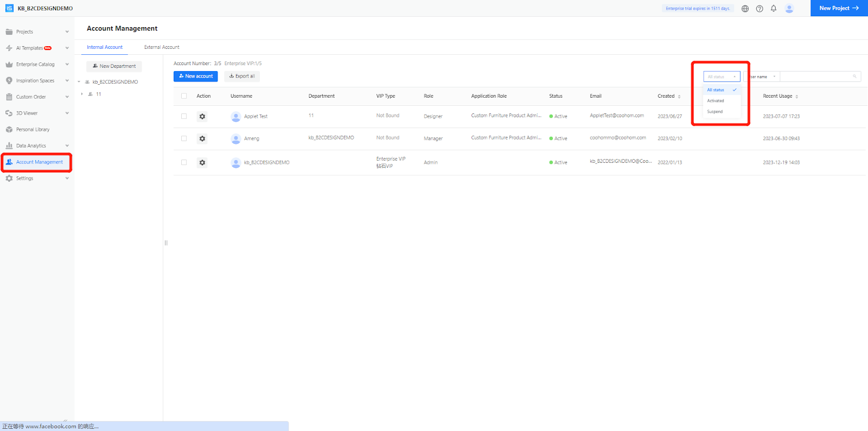Toggle the select-all header checkbox
This screenshot has height=431, width=868.
pos(184,96)
